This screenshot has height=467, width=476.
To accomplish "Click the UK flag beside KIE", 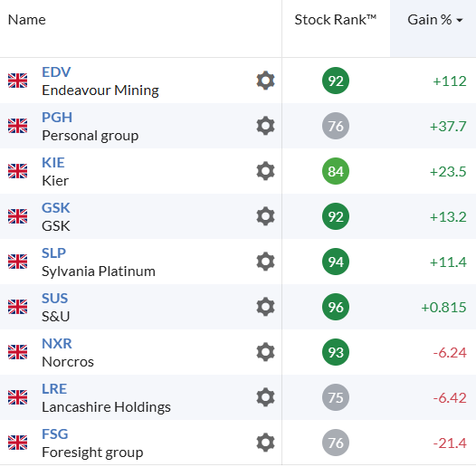I will click(x=17, y=171).
